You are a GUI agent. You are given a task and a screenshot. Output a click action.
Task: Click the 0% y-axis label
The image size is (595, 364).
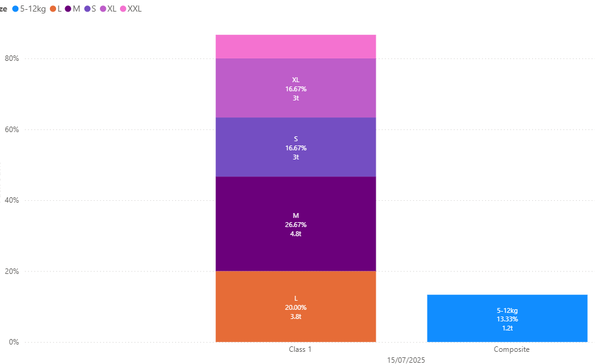(x=13, y=342)
